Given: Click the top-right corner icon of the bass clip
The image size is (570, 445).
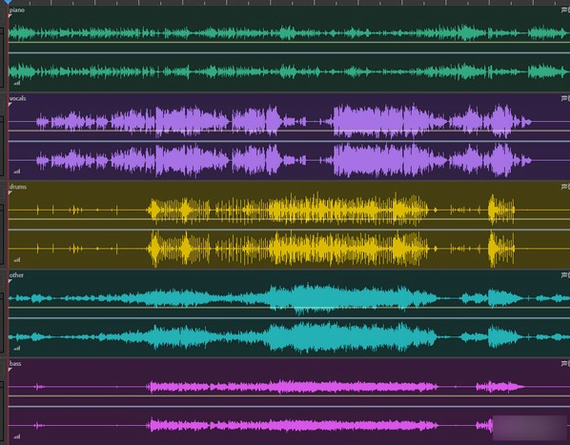Looking at the screenshot, I should click(x=565, y=363).
